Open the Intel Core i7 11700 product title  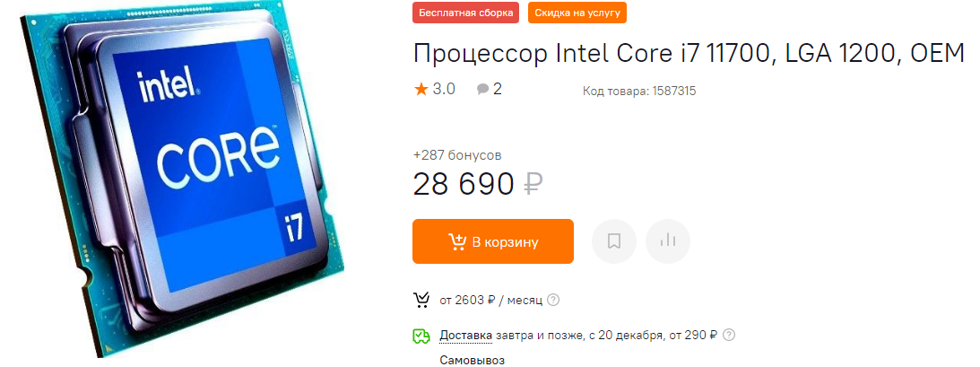coord(689,55)
